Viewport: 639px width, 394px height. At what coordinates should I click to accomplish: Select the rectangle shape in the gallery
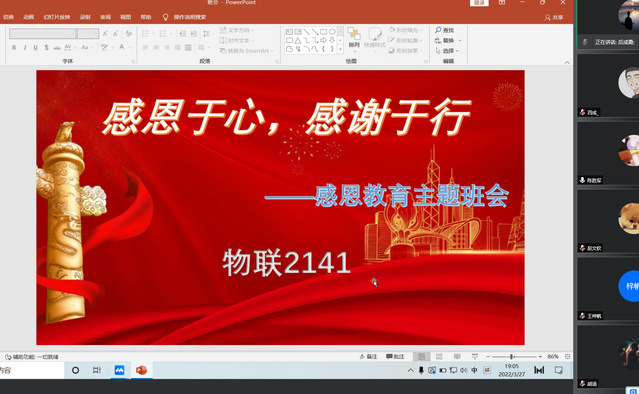pyautogui.click(x=323, y=32)
